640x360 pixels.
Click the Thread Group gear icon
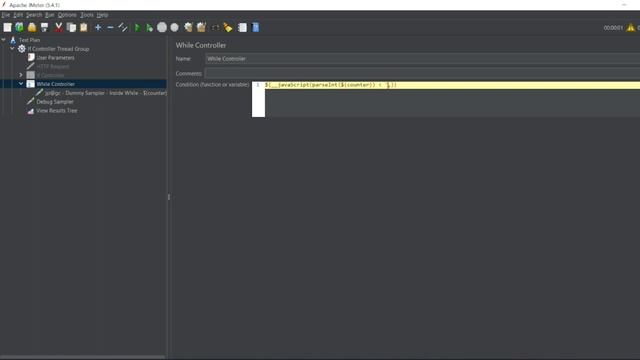coord(22,49)
